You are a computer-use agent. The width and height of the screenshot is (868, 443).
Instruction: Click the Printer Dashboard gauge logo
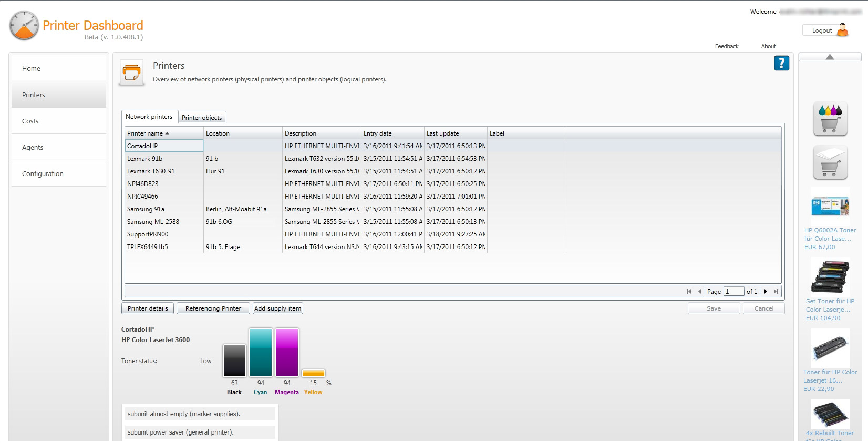coord(24,26)
